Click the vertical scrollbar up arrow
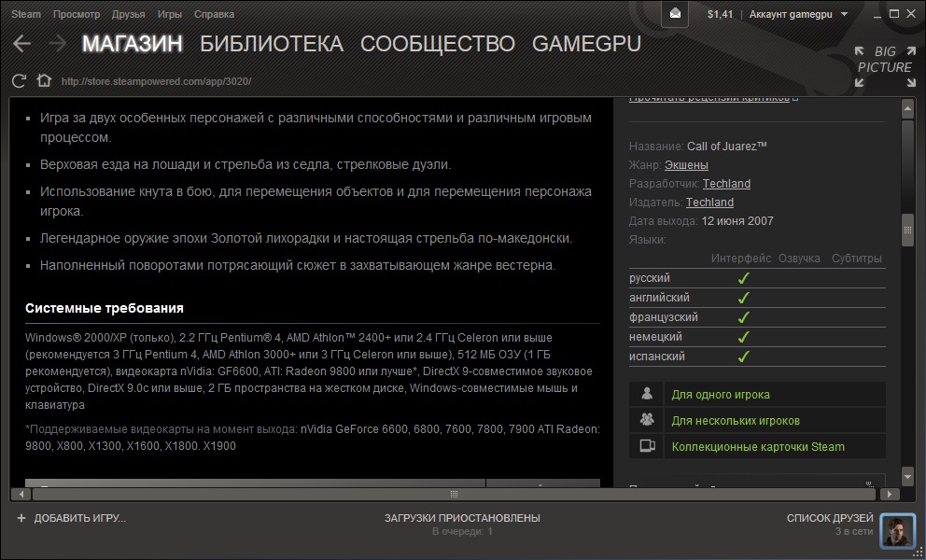Screen dimensions: 926x560 click(x=907, y=108)
